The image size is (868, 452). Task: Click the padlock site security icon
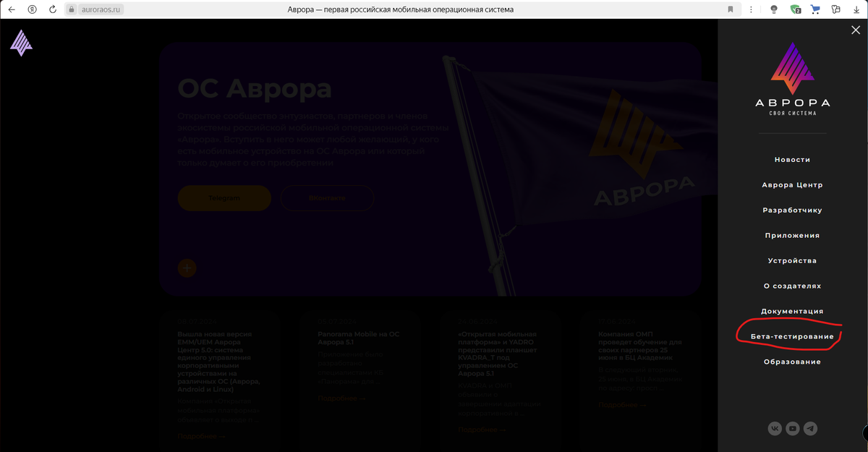(72, 9)
